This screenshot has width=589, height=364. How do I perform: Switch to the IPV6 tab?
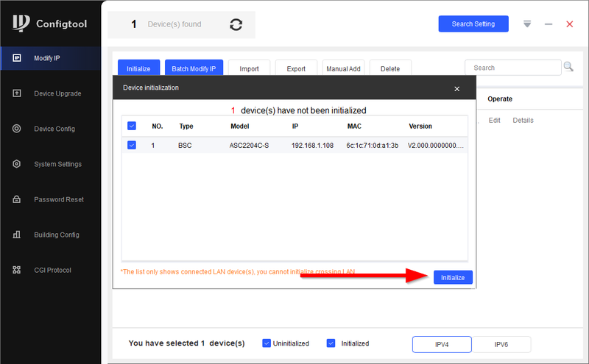pyautogui.click(x=501, y=344)
